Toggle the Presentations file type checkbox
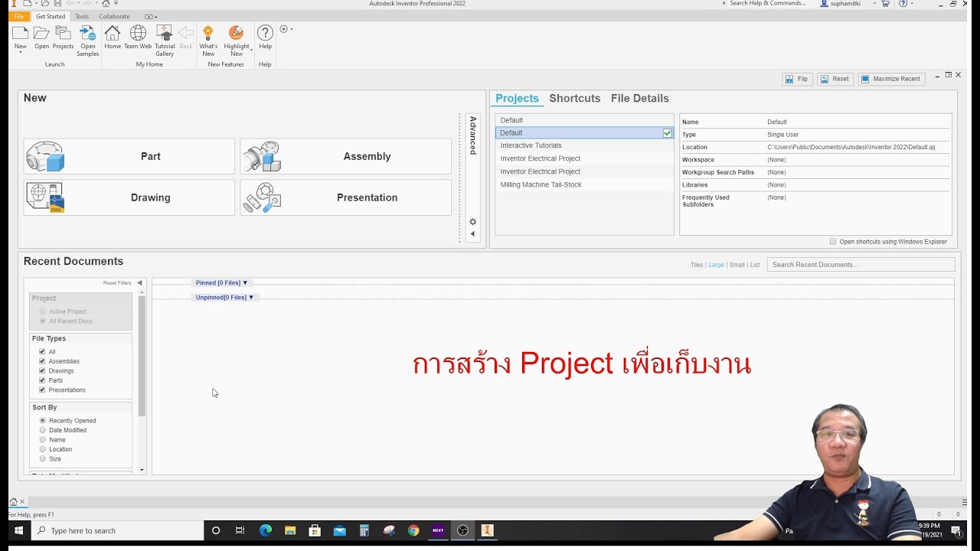Image resolution: width=980 pixels, height=551 pixels. 42,390
